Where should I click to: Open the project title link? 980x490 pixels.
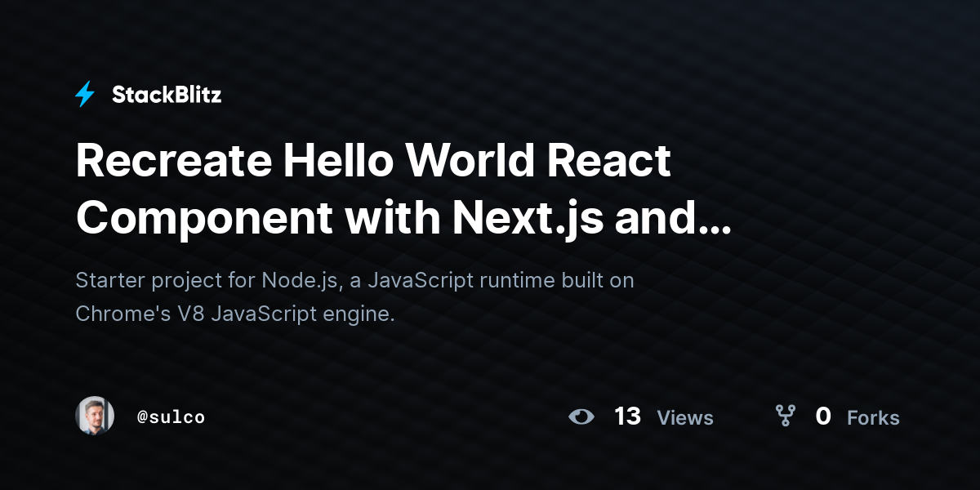tap(372, 189)
